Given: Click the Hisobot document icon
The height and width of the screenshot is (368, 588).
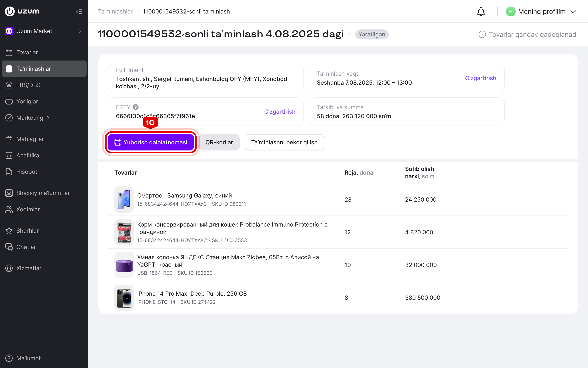Looking at the screenshot, I should [9, 172].
